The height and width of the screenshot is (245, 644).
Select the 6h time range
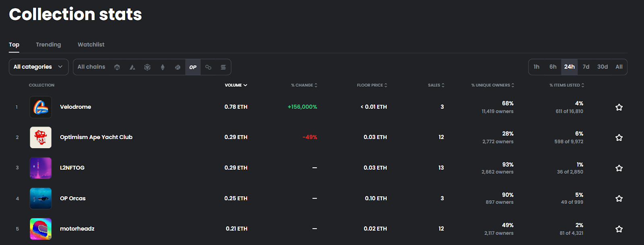tap(553, 67)
